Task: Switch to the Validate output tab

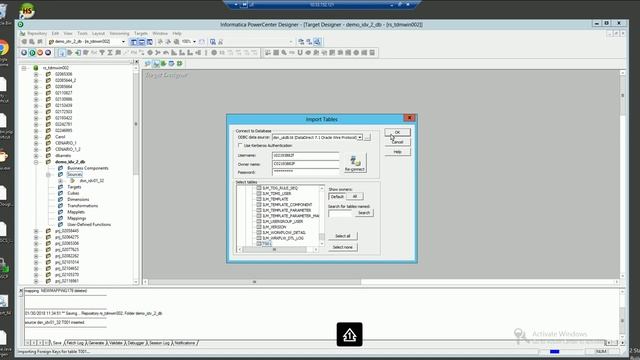Action: 116,343
